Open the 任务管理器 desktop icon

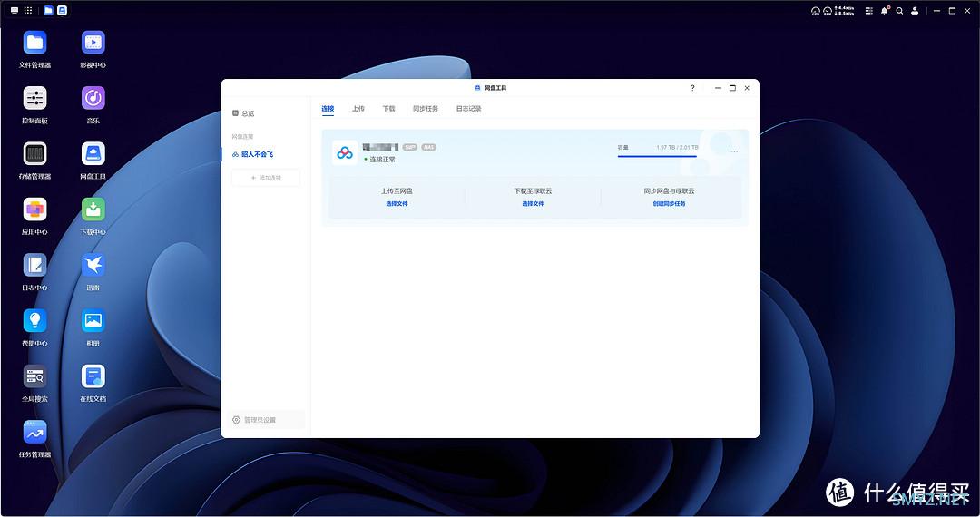35,432
